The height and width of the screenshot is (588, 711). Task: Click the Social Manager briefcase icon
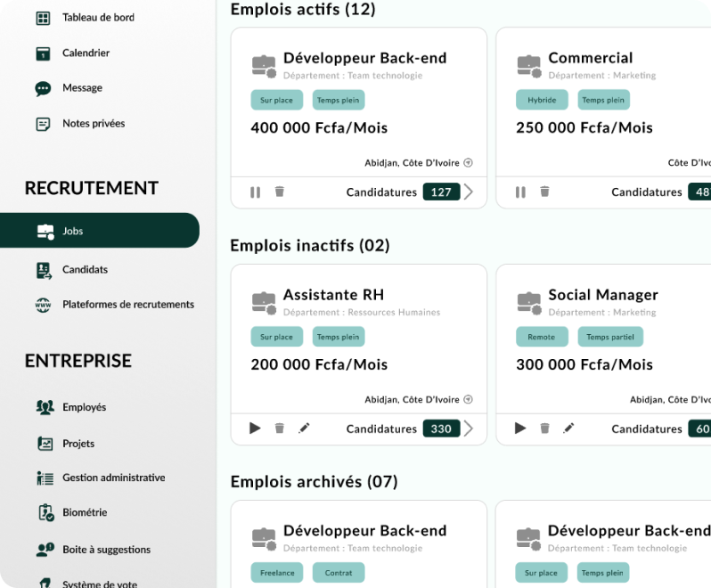tap(529, 303)
